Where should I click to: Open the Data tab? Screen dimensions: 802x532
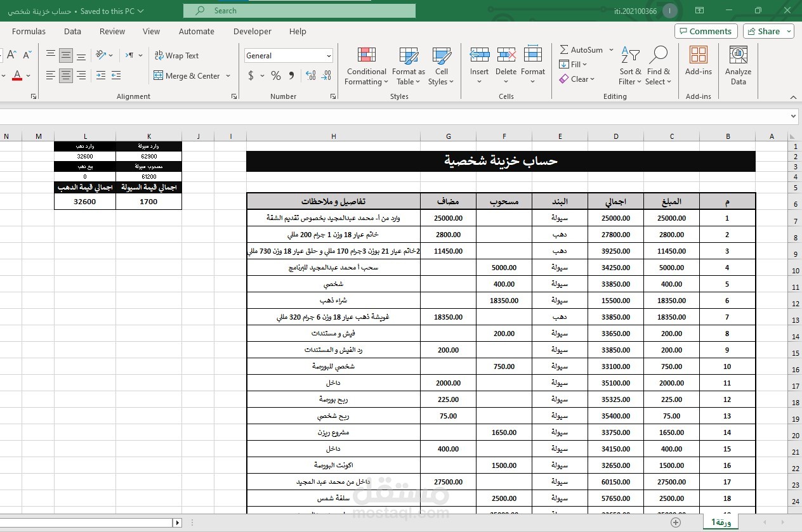pos(72,31)
